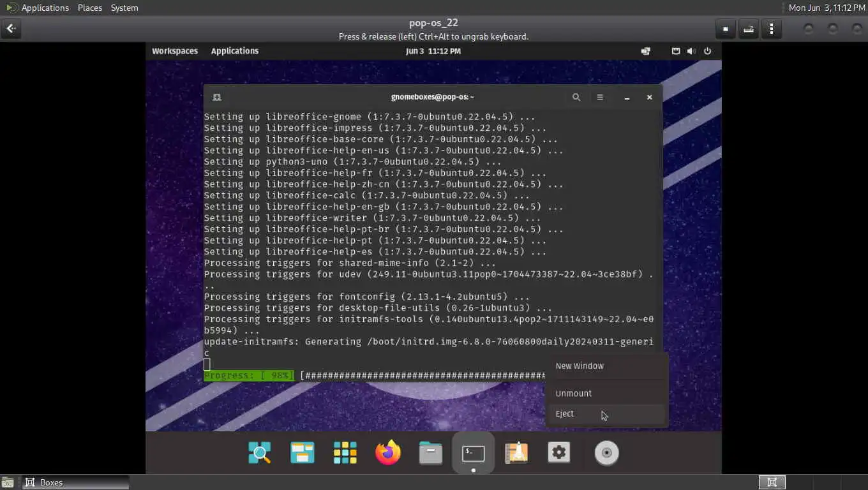Open the host System menu
868x490 pixels.
click(x=124, y=8)
